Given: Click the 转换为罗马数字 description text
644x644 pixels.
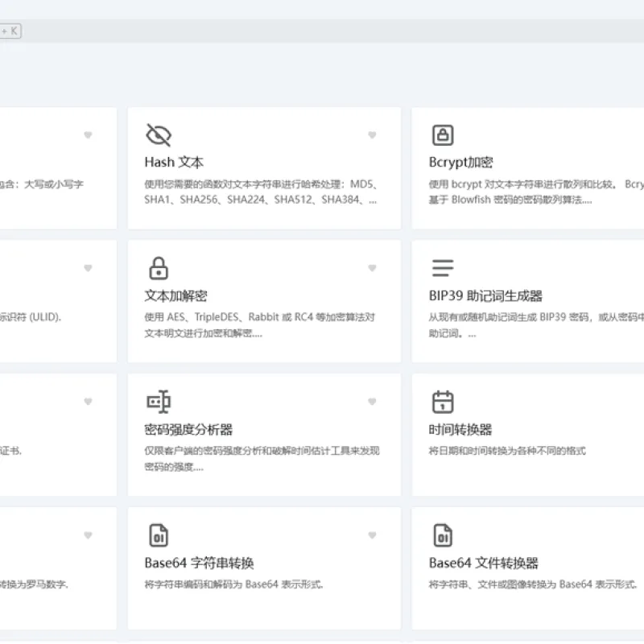Looking at the screenshot, I should click(x=34, y=584).
